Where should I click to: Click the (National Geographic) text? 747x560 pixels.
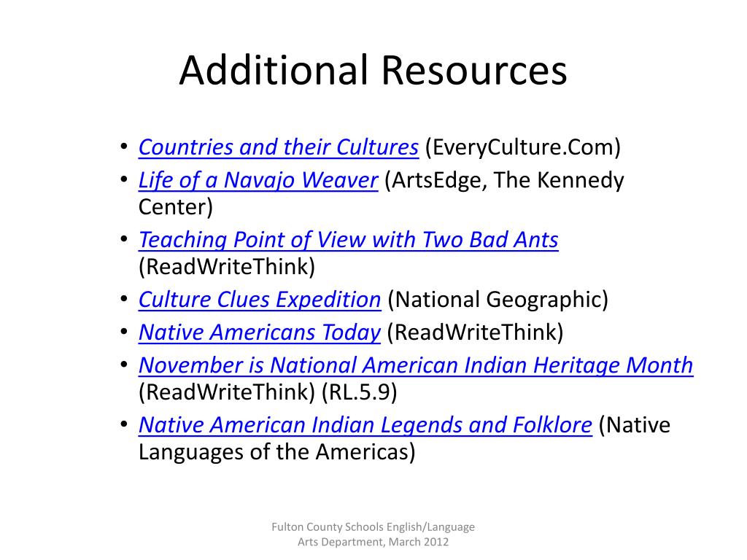pos(498,300)
